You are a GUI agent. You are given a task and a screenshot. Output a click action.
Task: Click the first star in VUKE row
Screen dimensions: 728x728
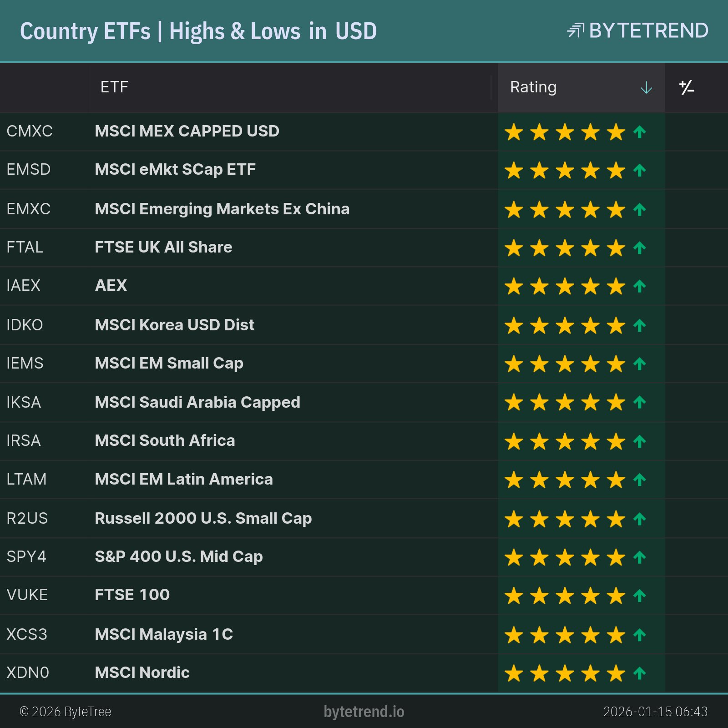click(514, 596)
